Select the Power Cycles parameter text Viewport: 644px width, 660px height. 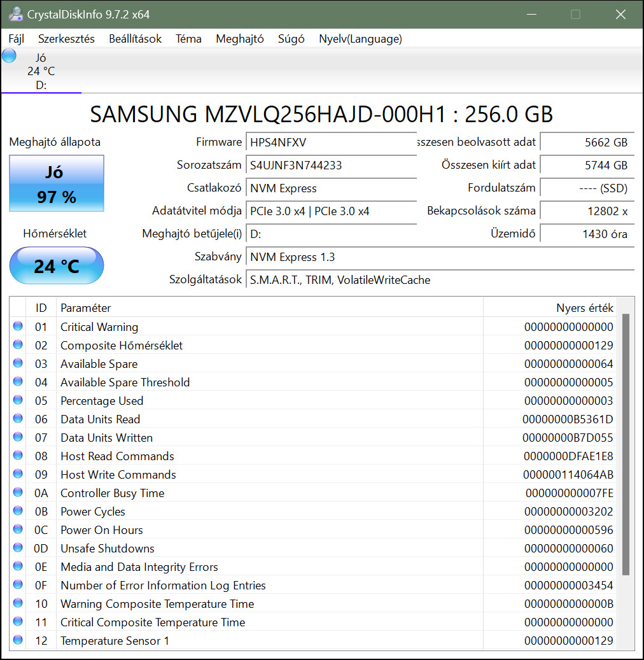[x=93, y=512]
